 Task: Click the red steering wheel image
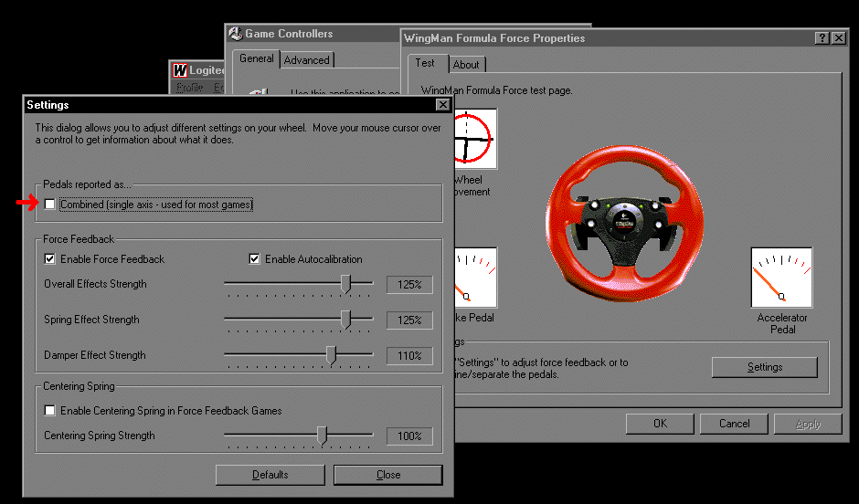(x=625, y=224)
